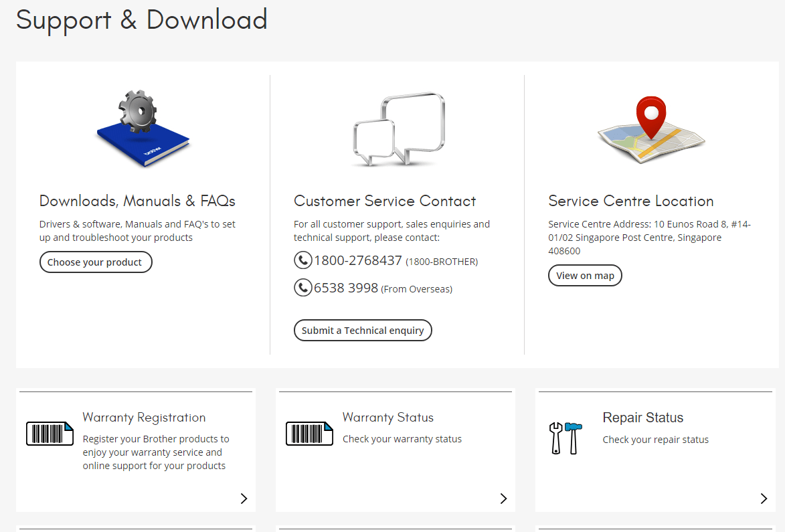The width and height of the screenshot is (785, 532).
Task: Click the (From Overseas) label
Action: coord(416,289)
